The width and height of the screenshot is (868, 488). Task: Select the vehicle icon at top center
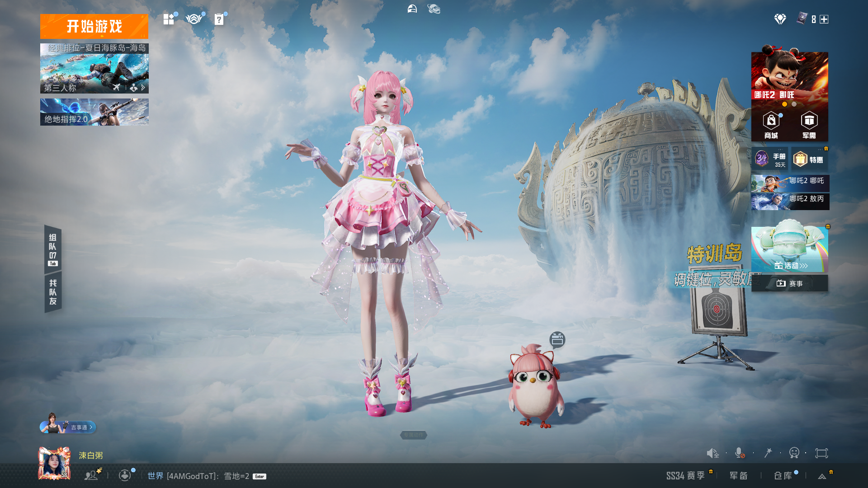[x=434, y=9]
